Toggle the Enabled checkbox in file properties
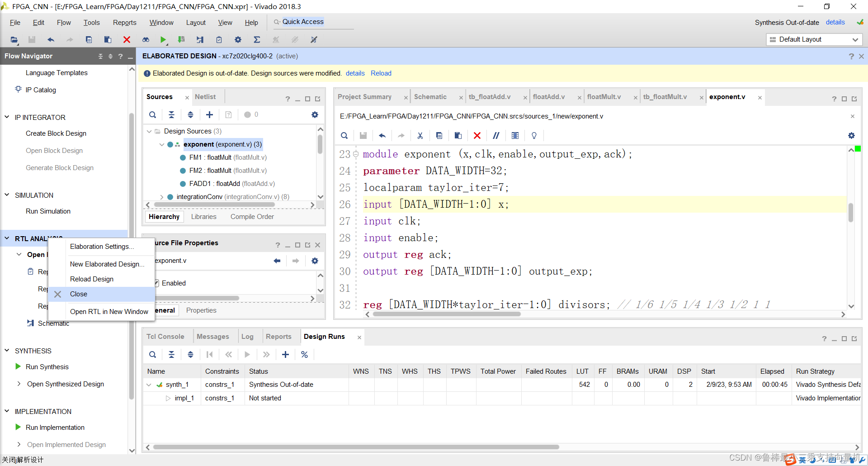Viewport: 868px width, 466px height. tap(157, 283)
